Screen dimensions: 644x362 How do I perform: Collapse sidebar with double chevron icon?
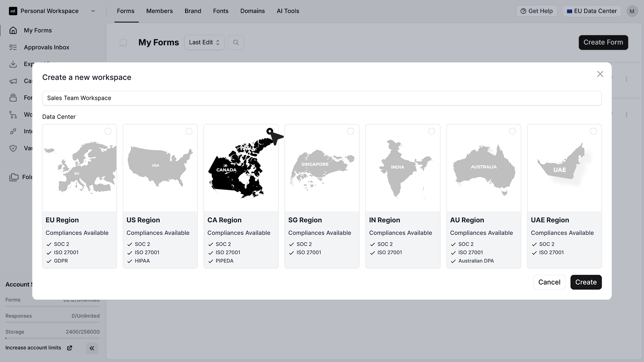(92, 348)
